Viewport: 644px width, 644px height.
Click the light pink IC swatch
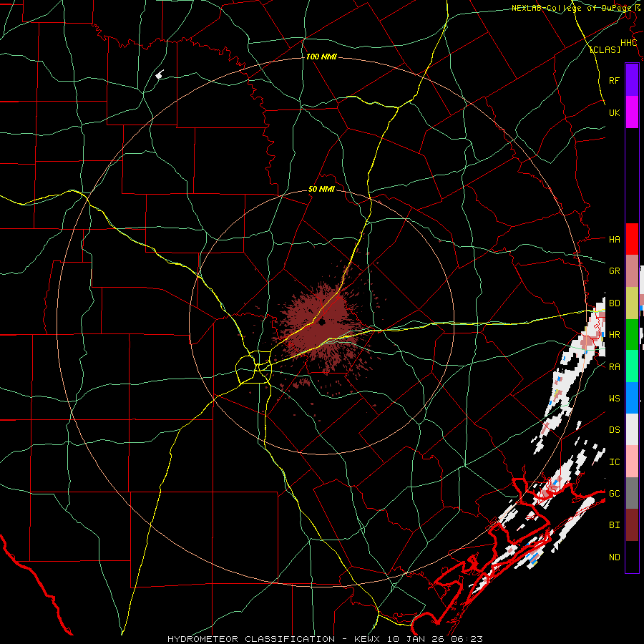pos(632,462)
